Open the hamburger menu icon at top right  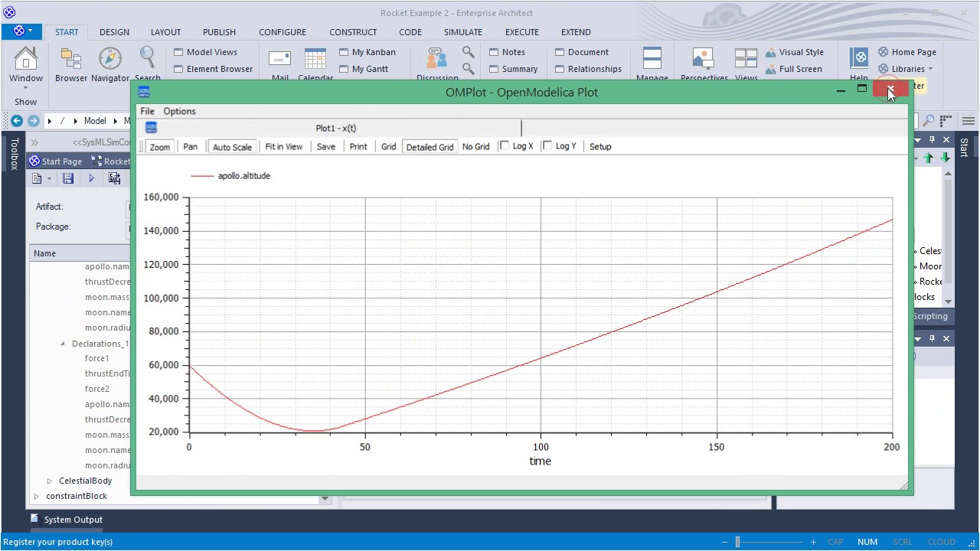[969, 121]
